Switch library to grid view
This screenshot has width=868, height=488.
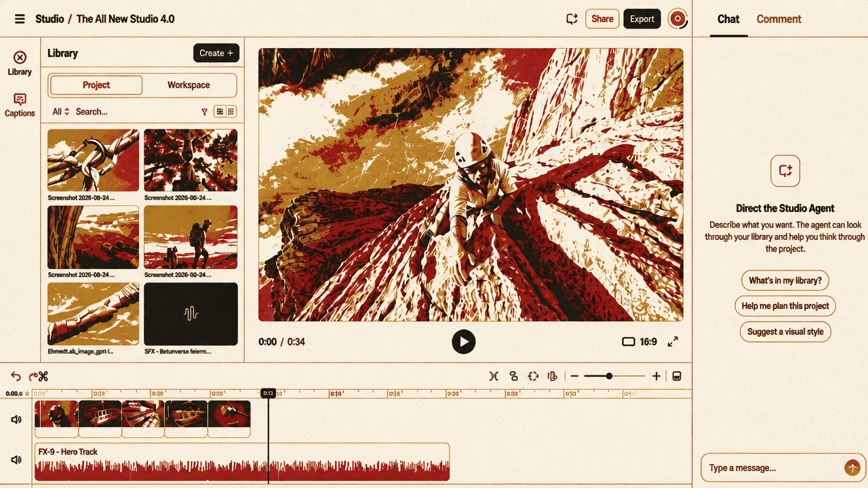[x=220, y=112]
